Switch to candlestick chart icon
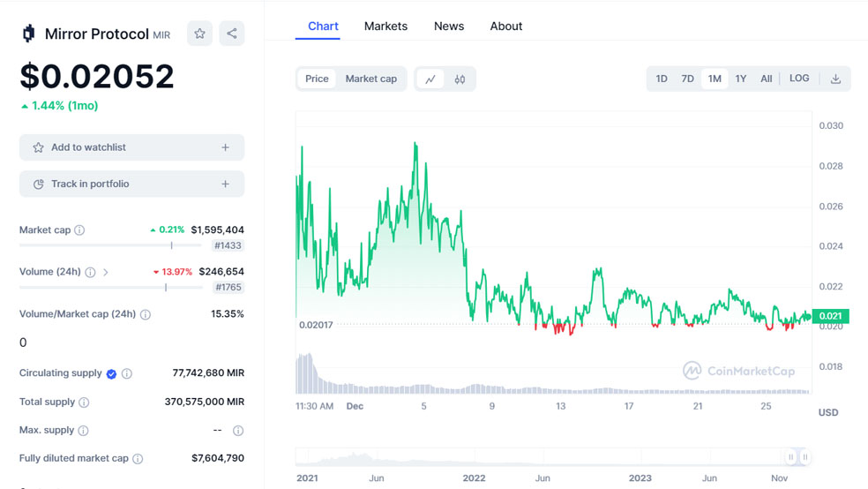Screen dimensions: 868x489 (x=460, y=79)
